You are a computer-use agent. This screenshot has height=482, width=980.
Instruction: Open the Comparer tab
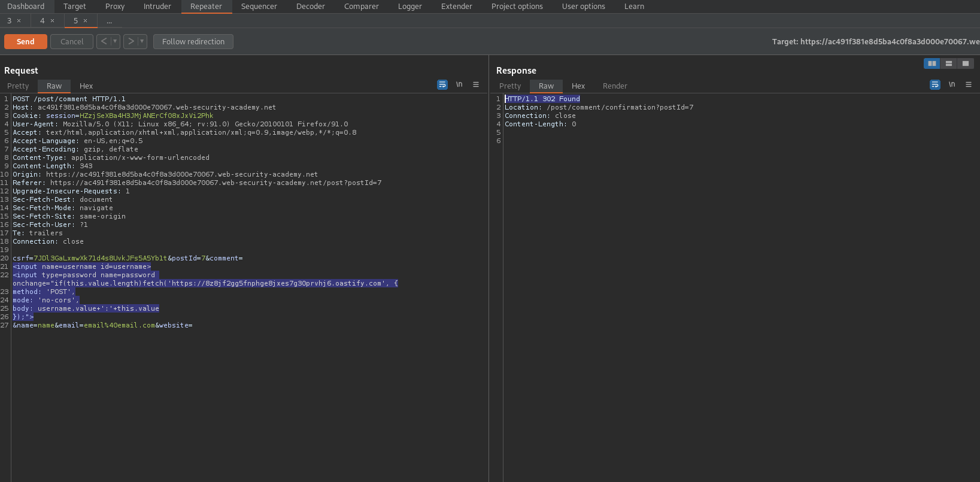tap(362, 7)
